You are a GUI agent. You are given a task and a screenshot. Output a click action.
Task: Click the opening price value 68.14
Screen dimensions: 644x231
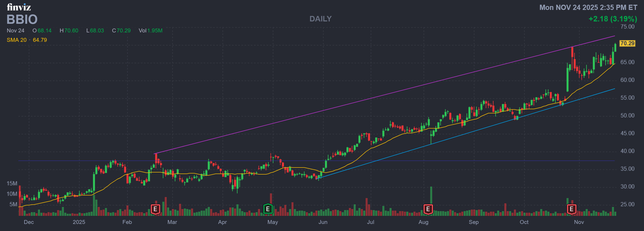tap(45, 31)
